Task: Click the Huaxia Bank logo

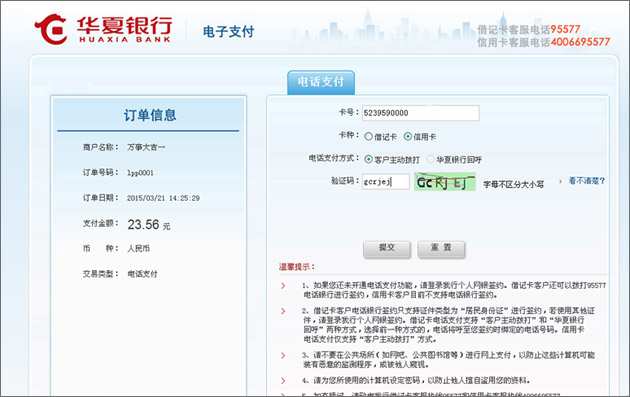Action: 104,29
